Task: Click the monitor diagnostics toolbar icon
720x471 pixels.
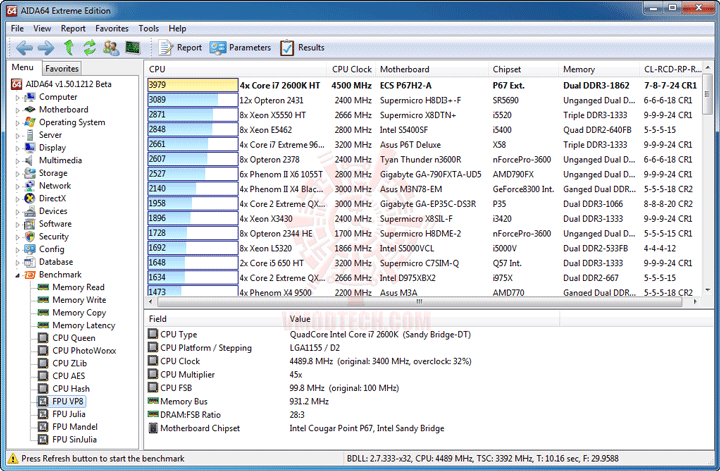Action: click(x=132, y=47)
